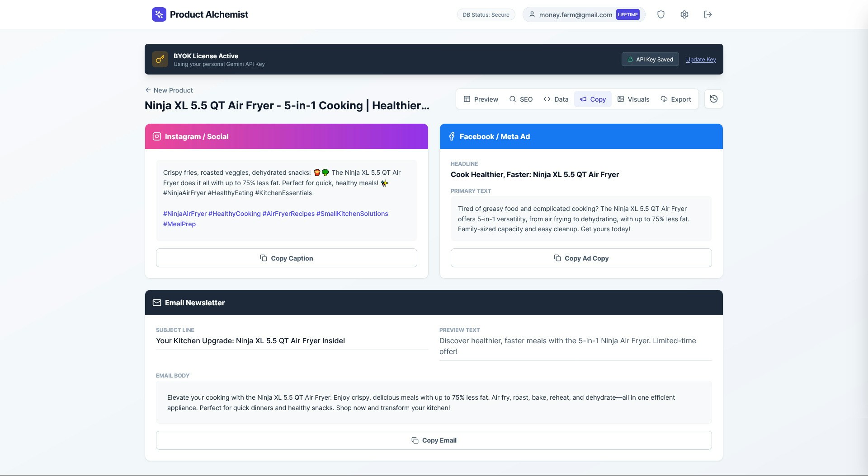Click the 'BYOK License Active' text

(206, 56)
